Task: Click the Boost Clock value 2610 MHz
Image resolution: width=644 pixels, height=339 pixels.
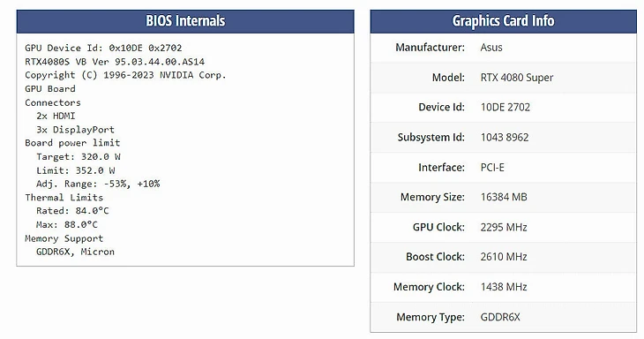Action: coord(504,257)
